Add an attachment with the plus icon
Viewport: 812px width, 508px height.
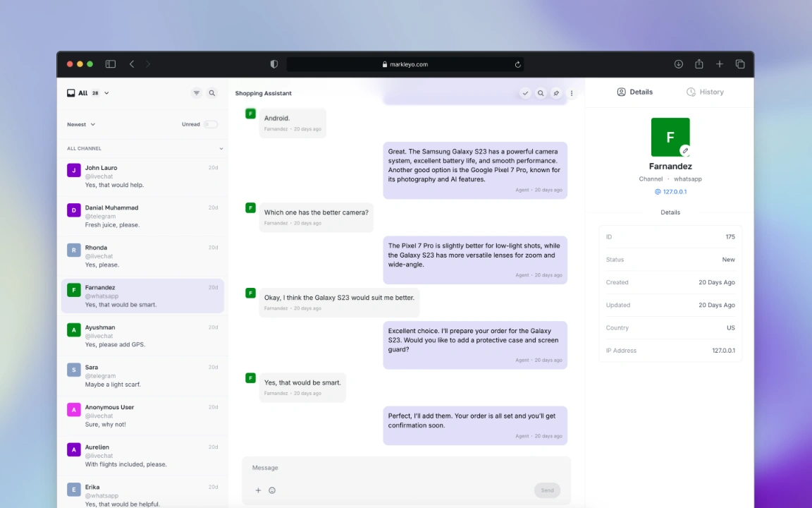(258, 490)
